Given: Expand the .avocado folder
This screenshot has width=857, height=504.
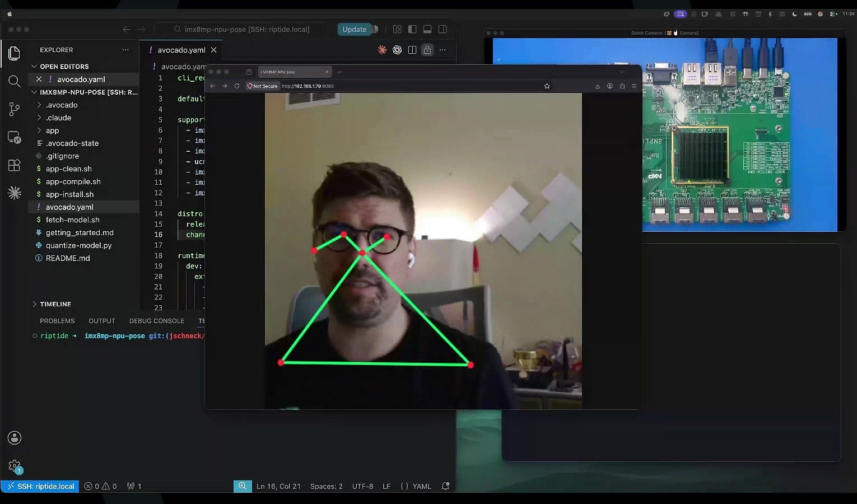Looking at the screenshot, I should click(62, 105).
